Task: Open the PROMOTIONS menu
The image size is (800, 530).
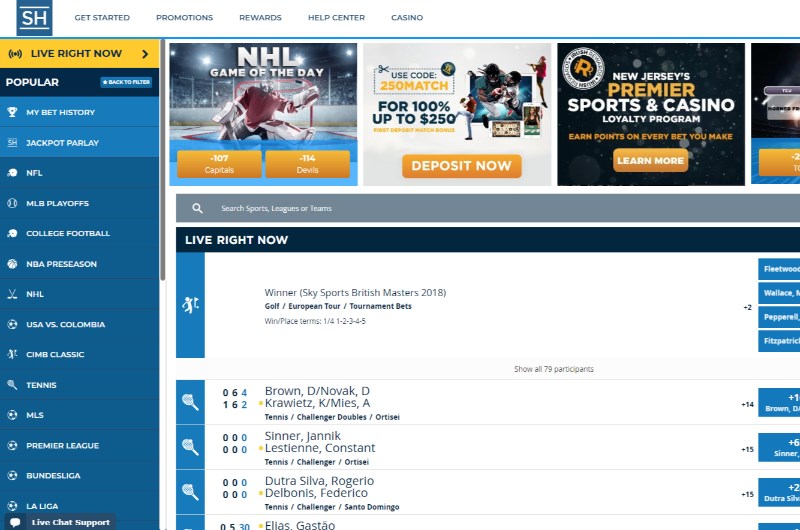Action: 185,17
